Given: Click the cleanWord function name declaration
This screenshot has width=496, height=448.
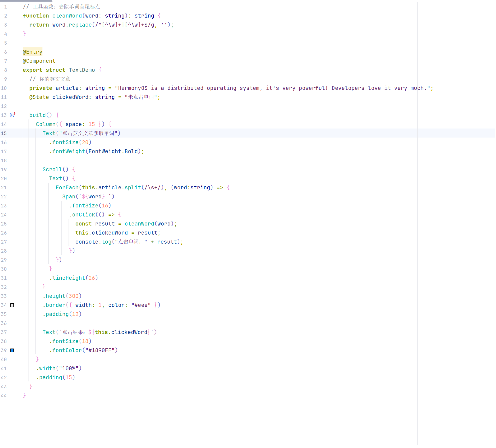Looking at the screenshot, I should (x=67, y=16).
